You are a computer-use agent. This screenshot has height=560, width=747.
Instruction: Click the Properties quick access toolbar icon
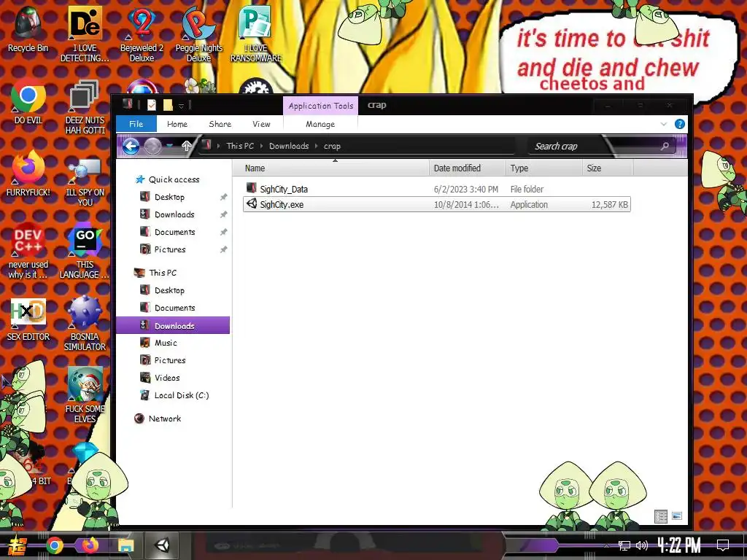152,105
